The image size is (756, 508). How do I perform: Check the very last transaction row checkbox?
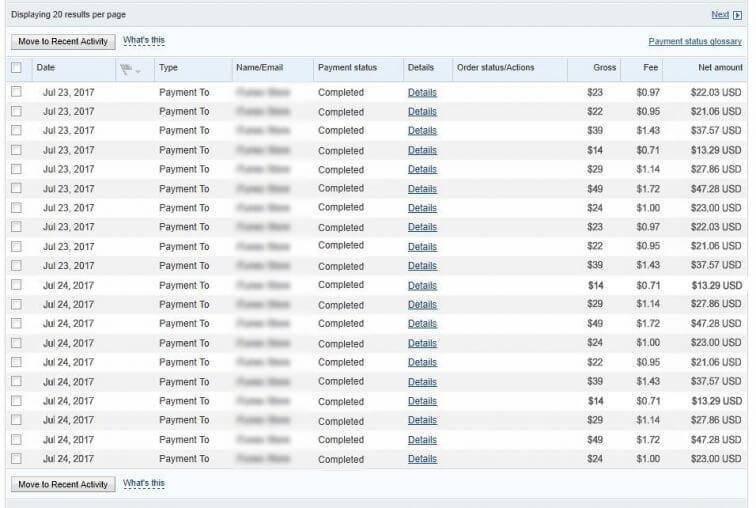16,458
